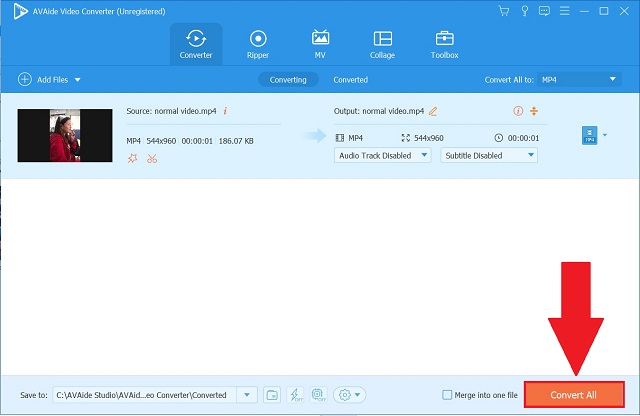The height and width of the screenshot is (416, 640).
Task: Click the Source: normal video.mp4 text
Action: click(x=171, y=111)
